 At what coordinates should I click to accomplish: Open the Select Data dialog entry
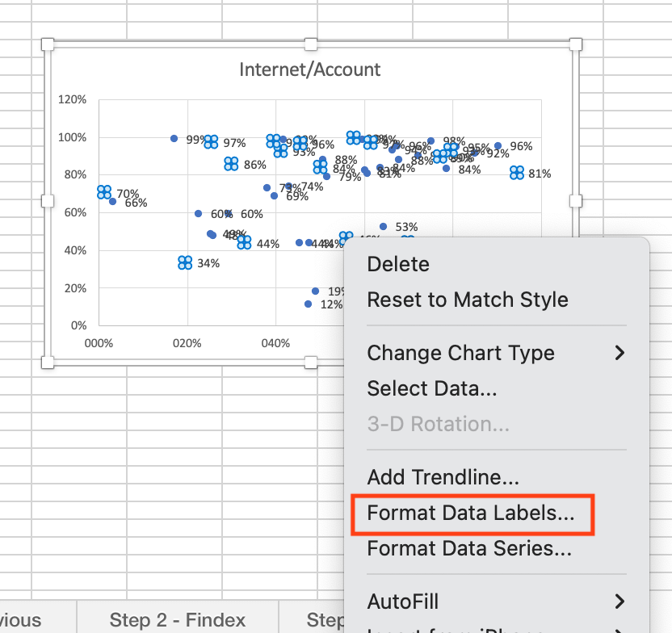(x=432, y=388)
